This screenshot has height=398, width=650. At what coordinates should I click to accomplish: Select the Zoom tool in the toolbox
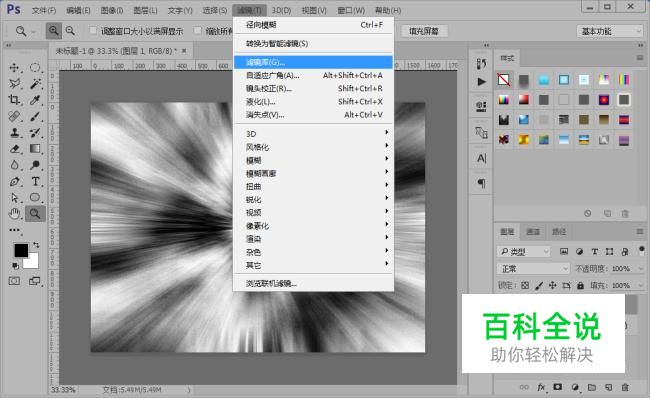click(x=35, y=214)
